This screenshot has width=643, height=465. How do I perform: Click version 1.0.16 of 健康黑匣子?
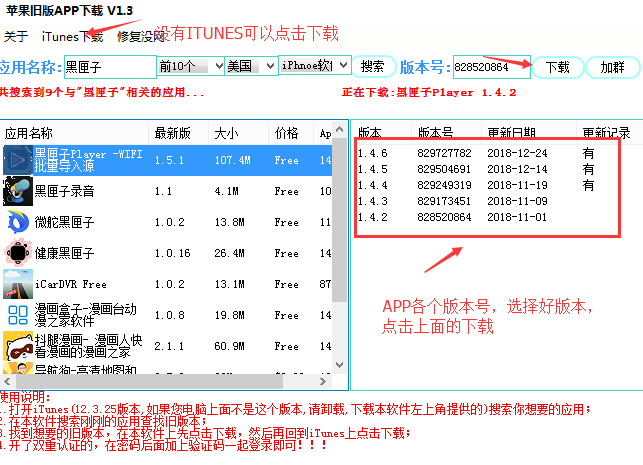(172, 253)
